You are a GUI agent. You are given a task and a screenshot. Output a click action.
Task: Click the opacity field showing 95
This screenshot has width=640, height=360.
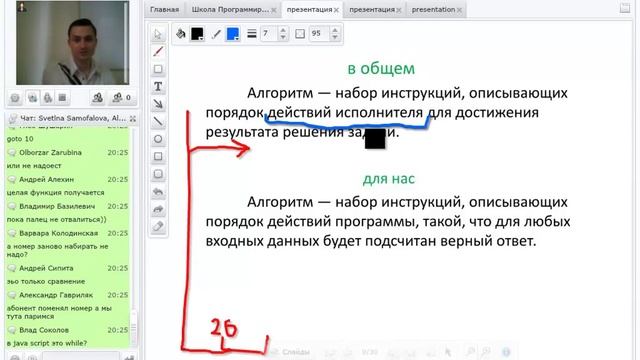click(x=320, y=33)
